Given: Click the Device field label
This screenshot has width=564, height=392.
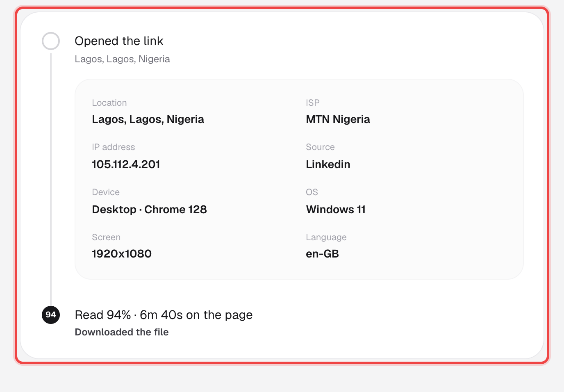Looking at the screenshot, I should point(106,192).
